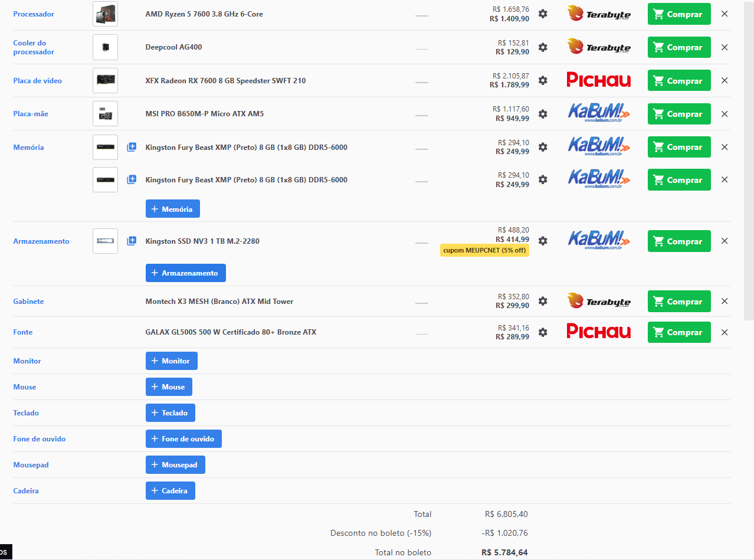This screenshot has height=560, width=754.
Task: Click Terabyte logo in Processador row
Action: tap(599, 14)
